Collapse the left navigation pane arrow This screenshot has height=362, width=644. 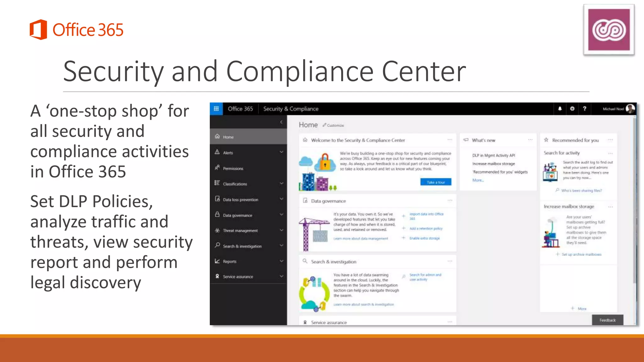[x=281, y=122]
